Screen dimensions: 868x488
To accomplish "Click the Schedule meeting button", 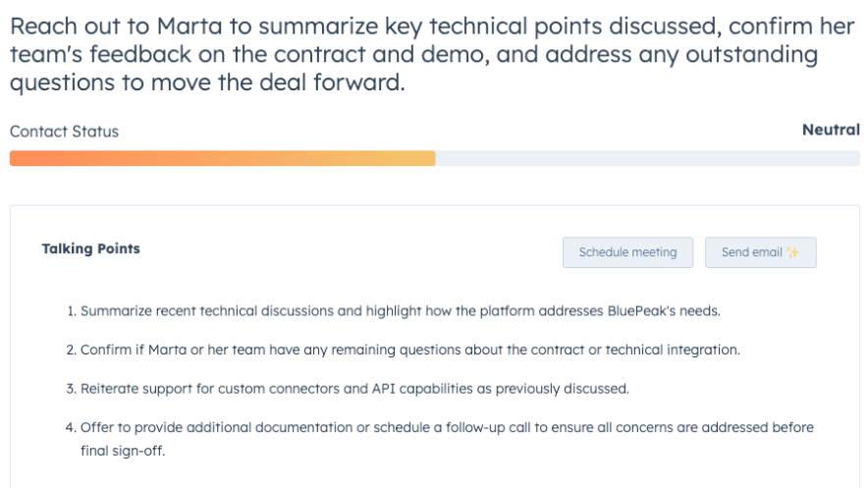I will 627,252.
